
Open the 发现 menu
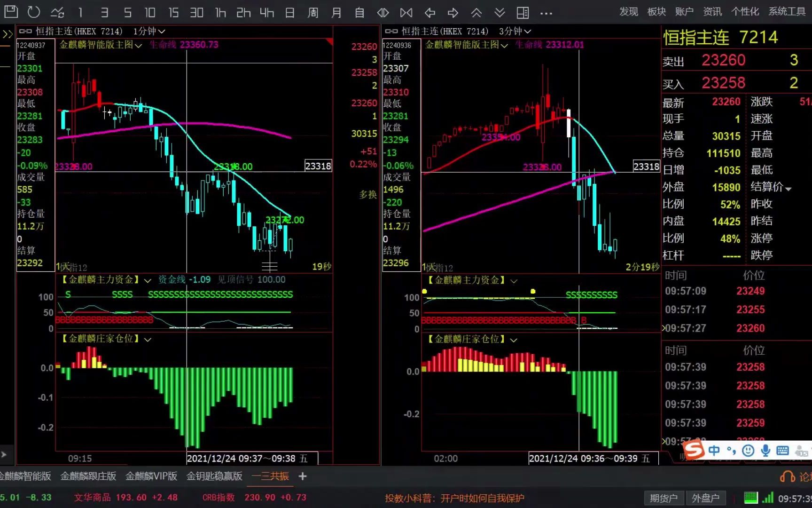[628, 12]
